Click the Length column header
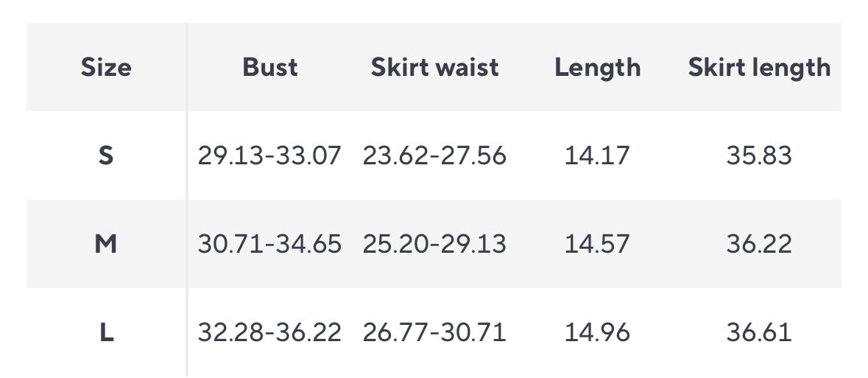Screen dimensions: 868x378 tap(597, 68)
